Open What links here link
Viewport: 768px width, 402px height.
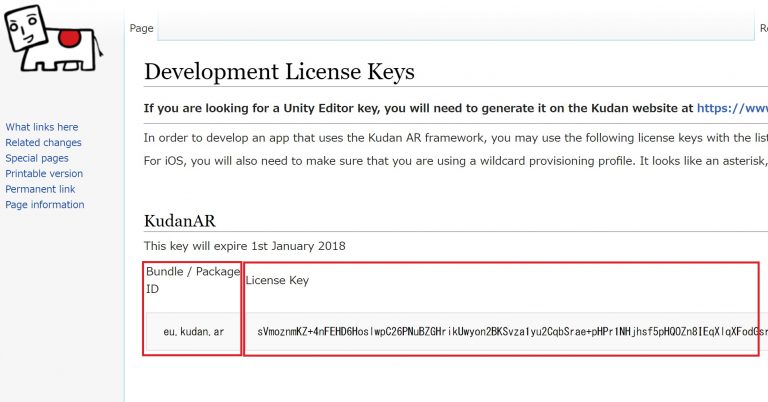42,127
